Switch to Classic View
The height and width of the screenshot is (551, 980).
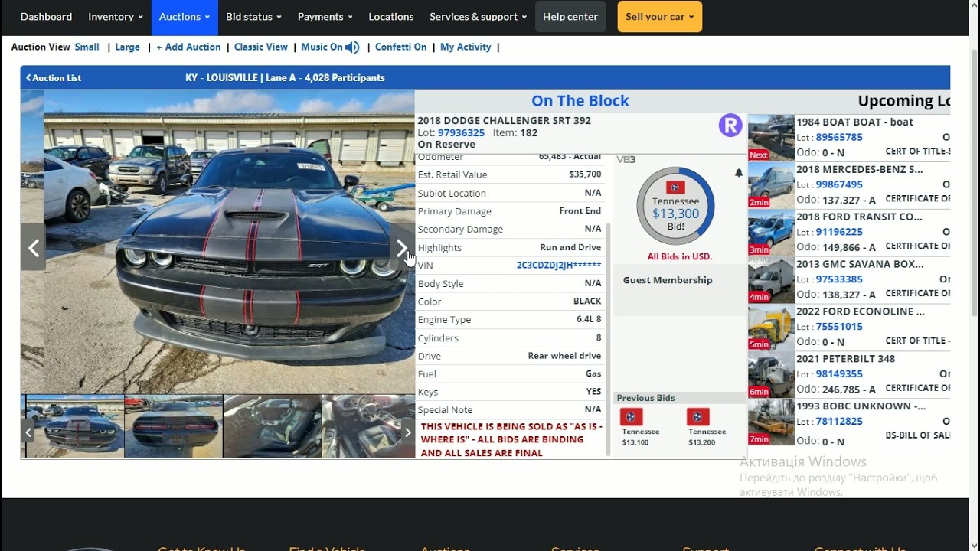click(261, 47)
